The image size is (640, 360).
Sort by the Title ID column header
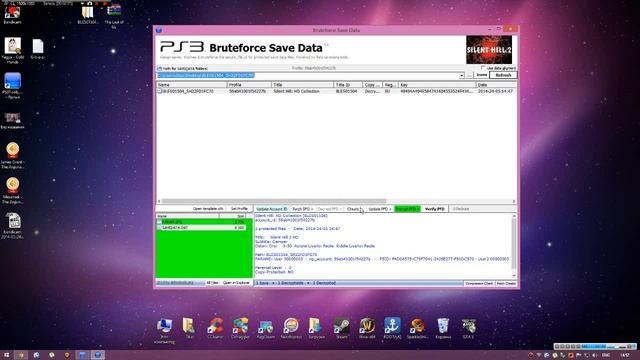pos(348,85)
